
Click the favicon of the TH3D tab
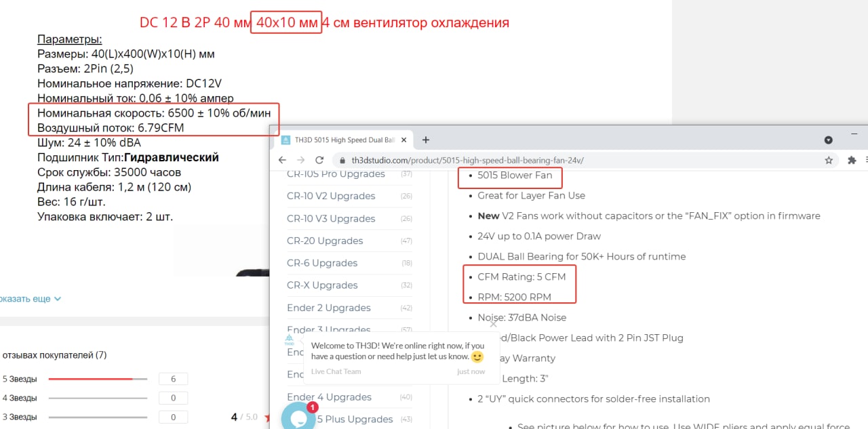(285, 140)
